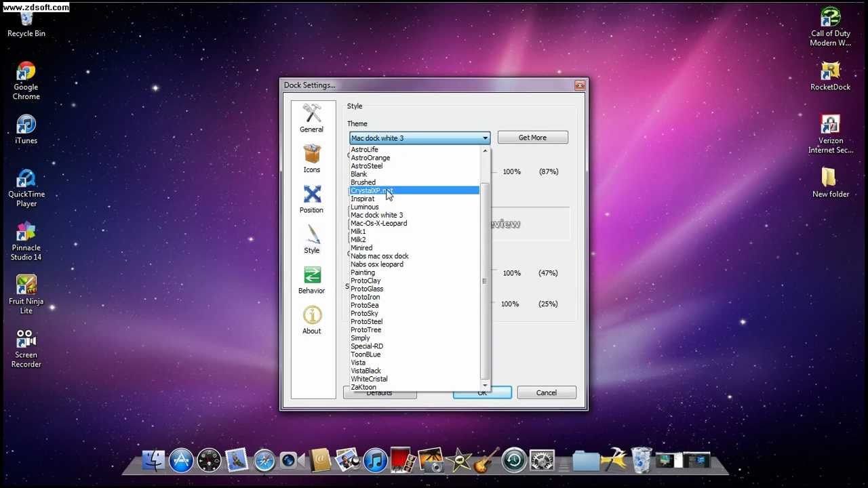Open Photo Booth icon in dock

(401, 461)
